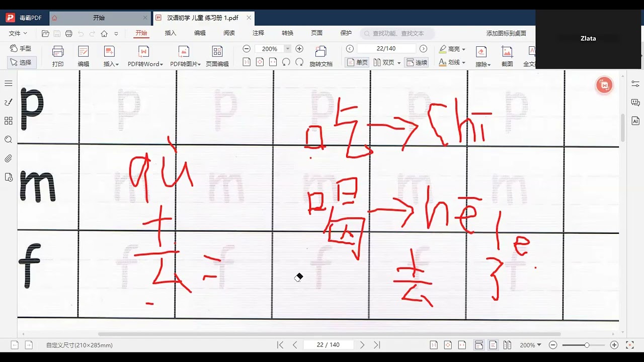
Task: Open the 划线 underline dropdown
Action: [x=452, y=62]
